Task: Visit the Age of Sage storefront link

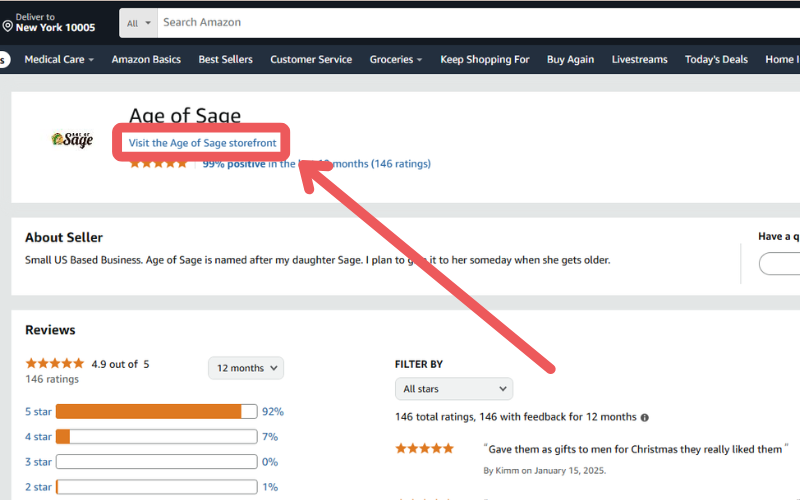Action: (x=203, y=143)
